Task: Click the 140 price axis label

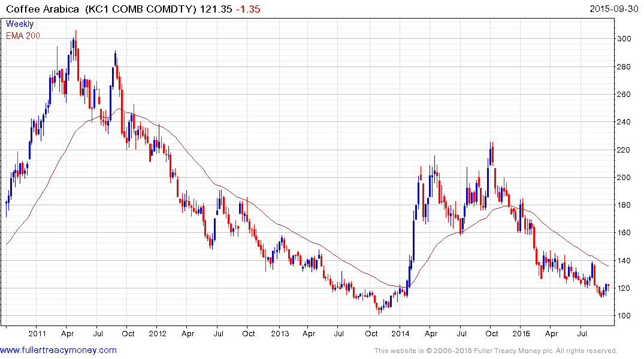Action: [624, 260]
